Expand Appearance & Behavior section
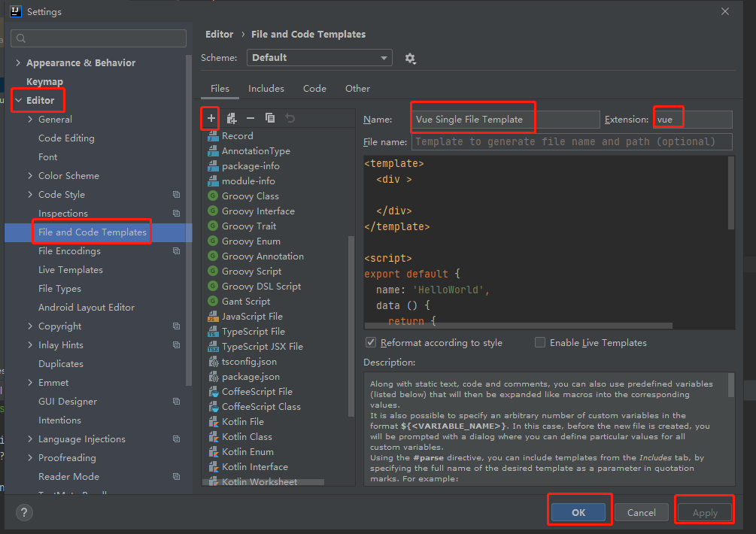The width and height of the screenshot is (756, 534). pos(18,62)
